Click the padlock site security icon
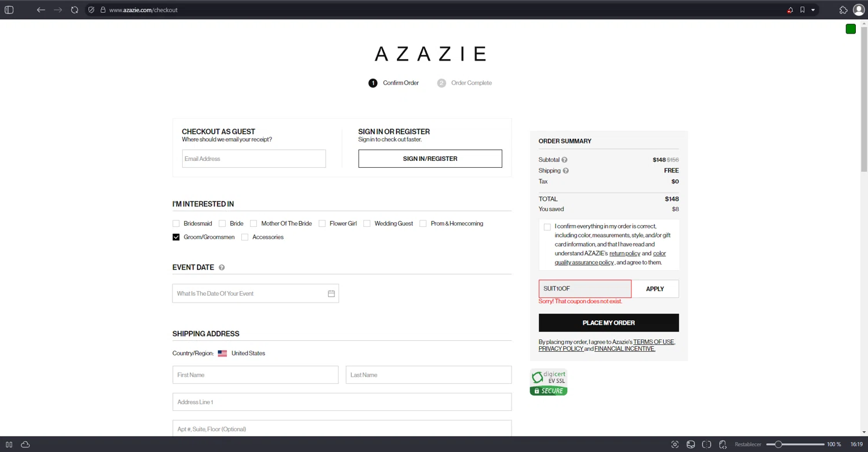Image resolution: width=868 pixels, height=452 pixels. click(x=103, y=10)
